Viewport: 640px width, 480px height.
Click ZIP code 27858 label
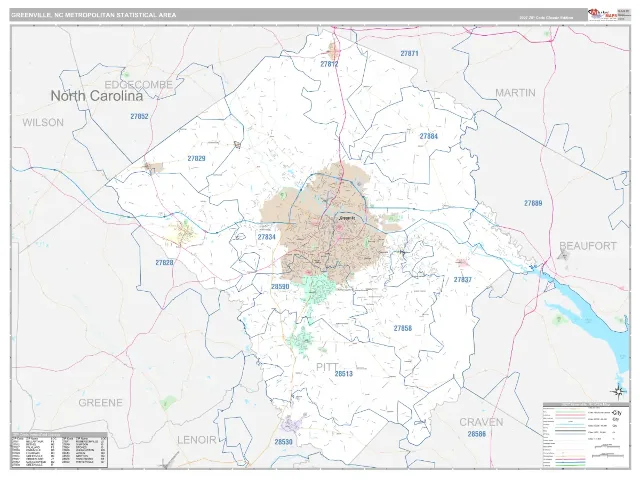tap(403, 328)
